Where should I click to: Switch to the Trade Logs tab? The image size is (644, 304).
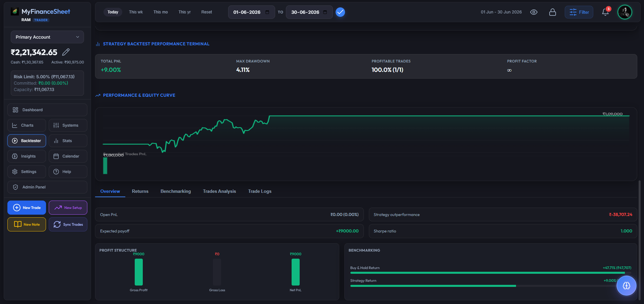point(260,191)
